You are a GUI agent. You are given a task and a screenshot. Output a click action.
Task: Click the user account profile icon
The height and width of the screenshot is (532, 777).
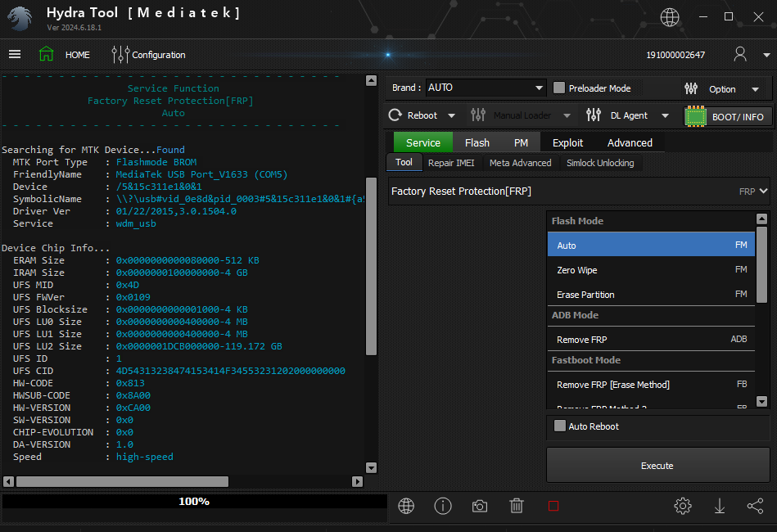point(740,54)
